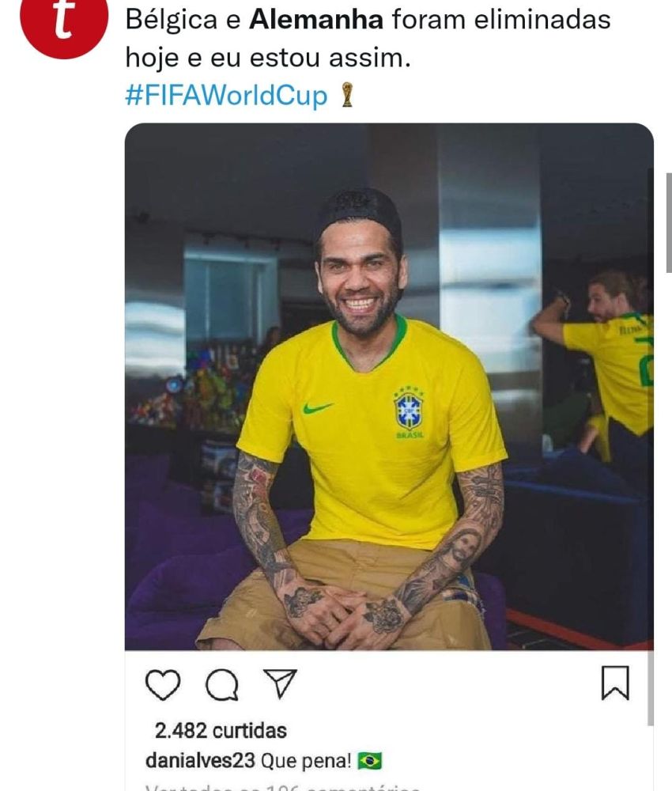
Task: Open the view all comments link
Action: 282,788
